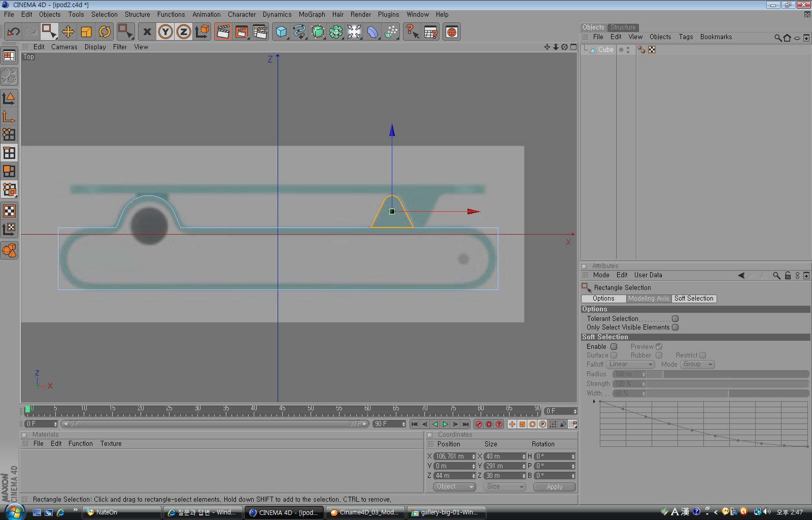This screenshot has height=520, width=812.
Task: Click the Render Active View clapperboard icon
Action: (x=223, y=32)
